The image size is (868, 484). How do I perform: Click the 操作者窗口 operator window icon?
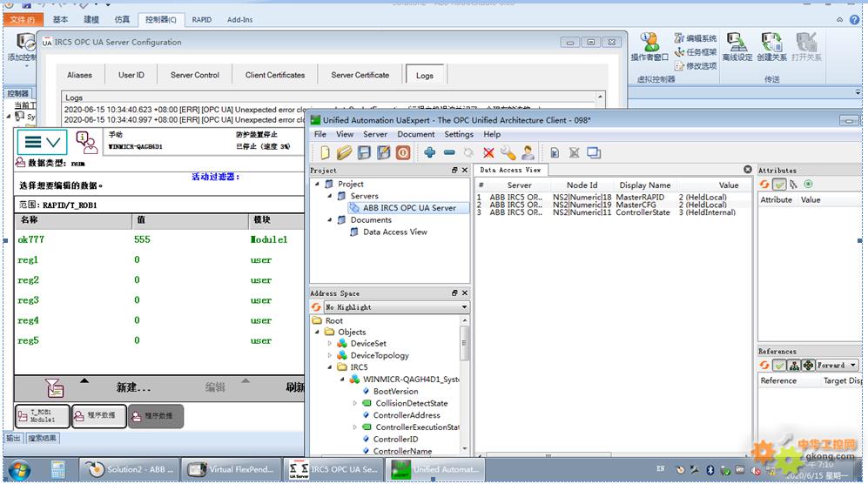click(x=649, y=47)
